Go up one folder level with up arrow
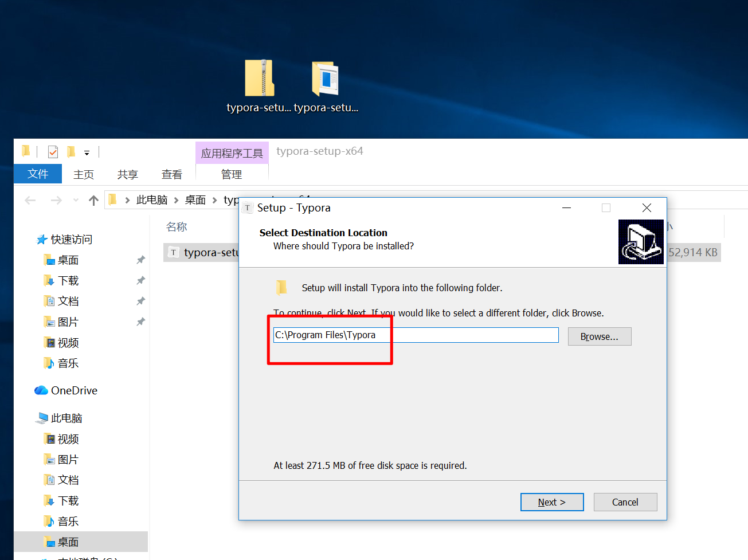The height and width of the screenshot is (560, 748). tap(94, 200)
